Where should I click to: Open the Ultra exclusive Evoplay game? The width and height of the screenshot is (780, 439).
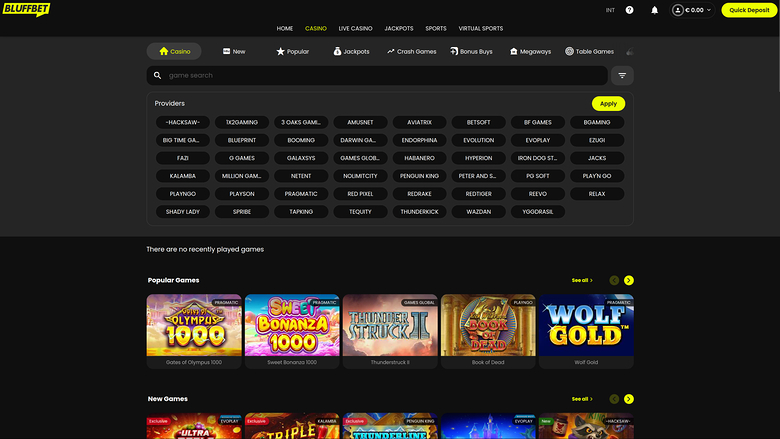pyautogui.click(x=194, y=426)
